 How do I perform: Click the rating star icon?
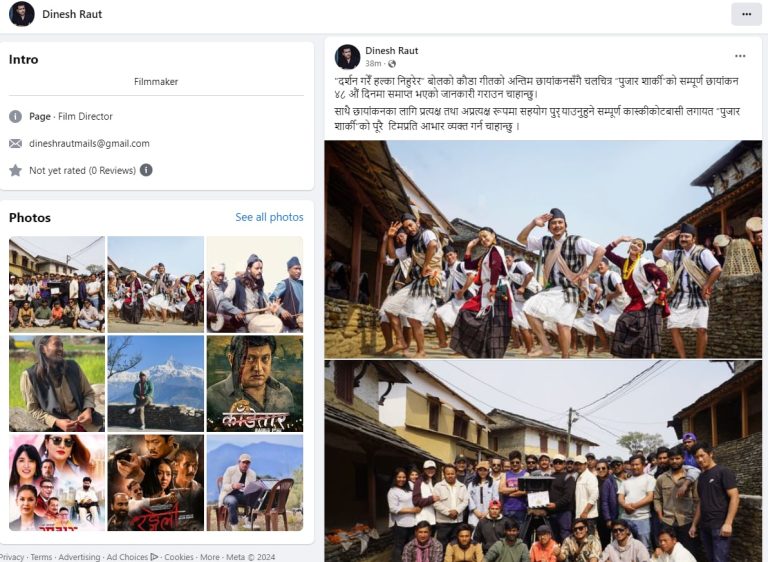[x=15, y=170]
